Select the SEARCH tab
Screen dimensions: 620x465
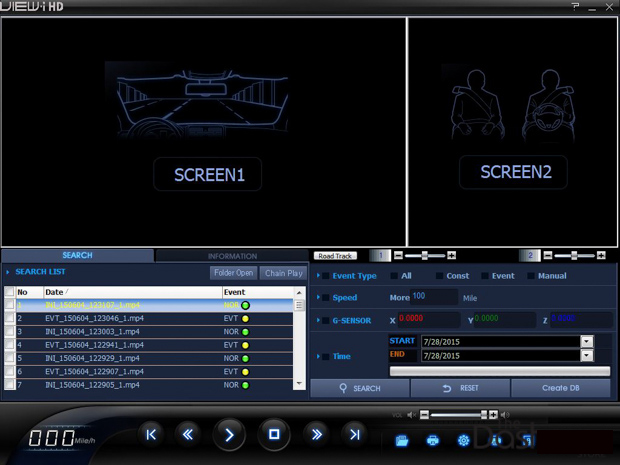click(77, 256)
